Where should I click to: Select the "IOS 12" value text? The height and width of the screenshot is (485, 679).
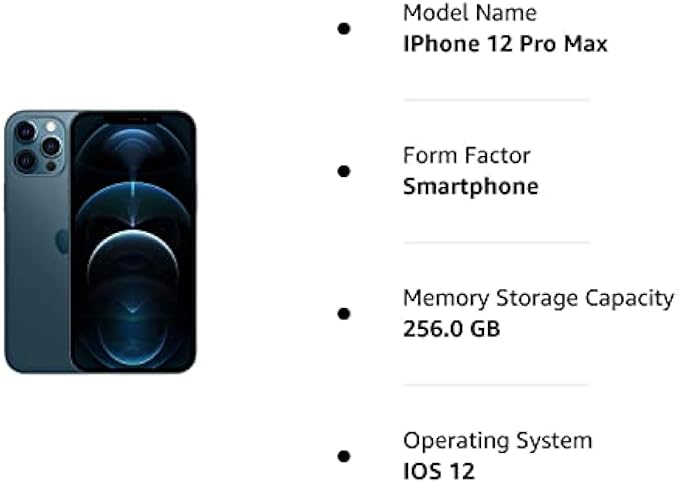(x=438, y=471)
